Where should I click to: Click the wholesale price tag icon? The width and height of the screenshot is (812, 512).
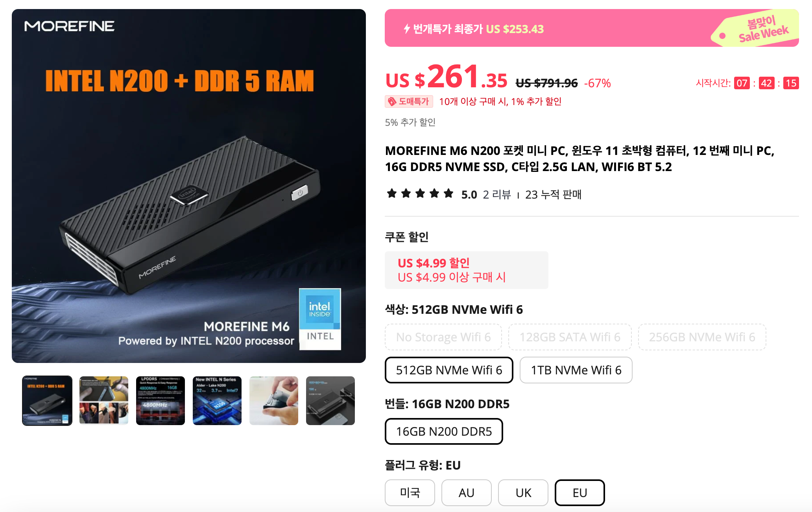click(x=392, y=101)
